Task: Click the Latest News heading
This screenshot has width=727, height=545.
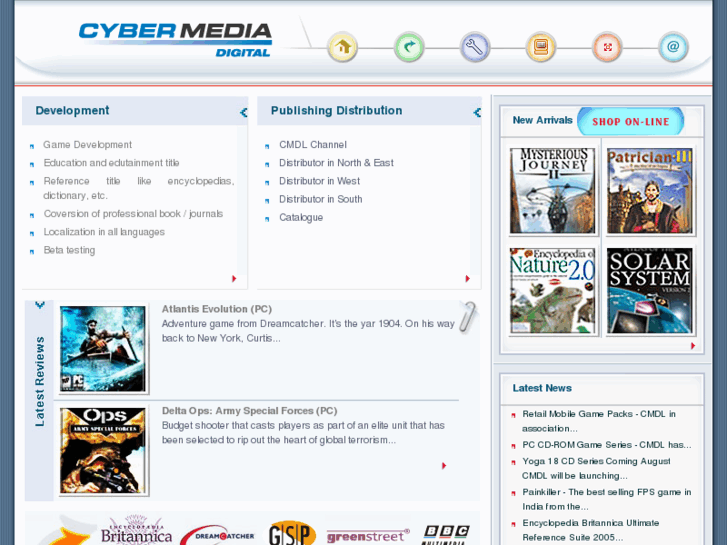Action: [542, 388]
